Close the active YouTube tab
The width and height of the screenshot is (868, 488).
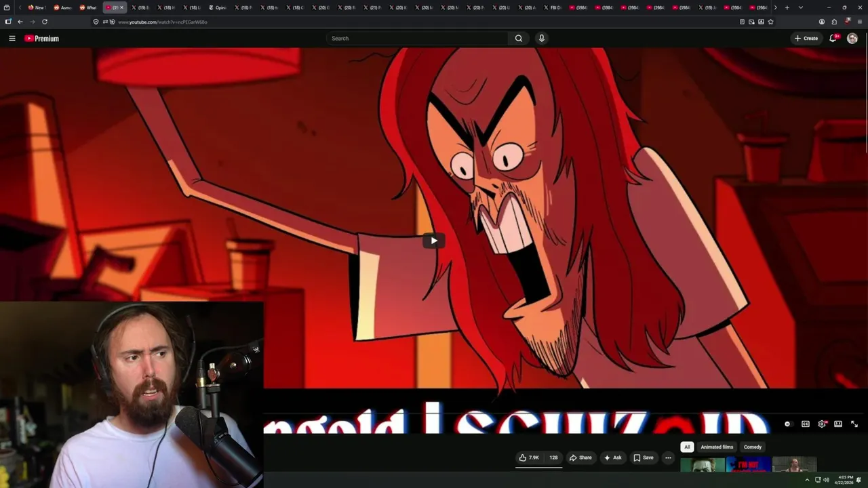click(122, 7)
